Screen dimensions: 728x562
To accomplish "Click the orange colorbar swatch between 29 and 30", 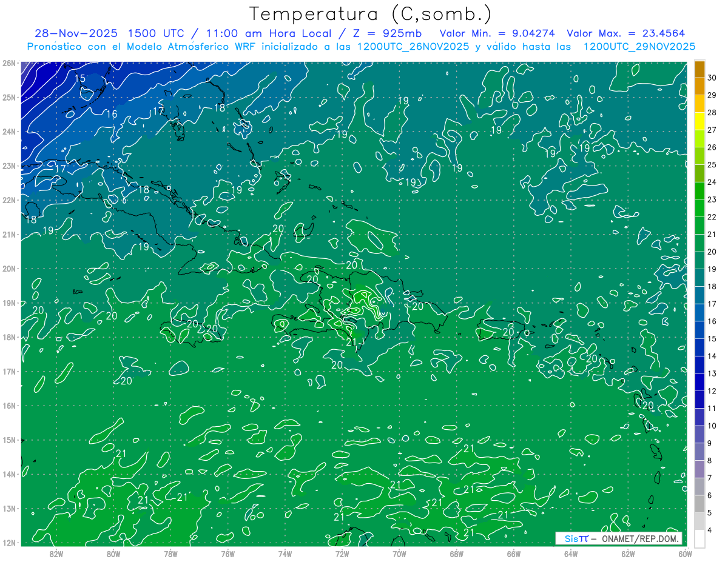I will pyautogui.click(x=699, y=86).
